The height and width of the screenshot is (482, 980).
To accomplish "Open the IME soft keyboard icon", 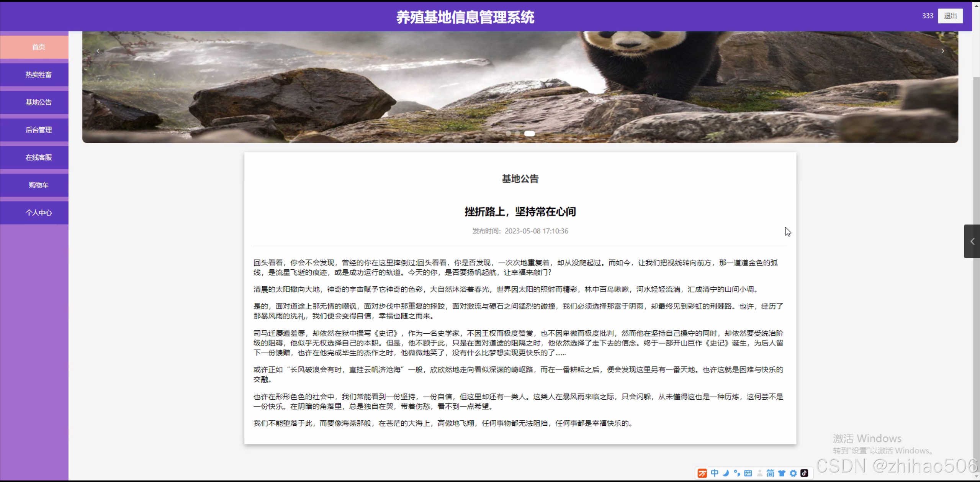I will click(x=748, y=473).
